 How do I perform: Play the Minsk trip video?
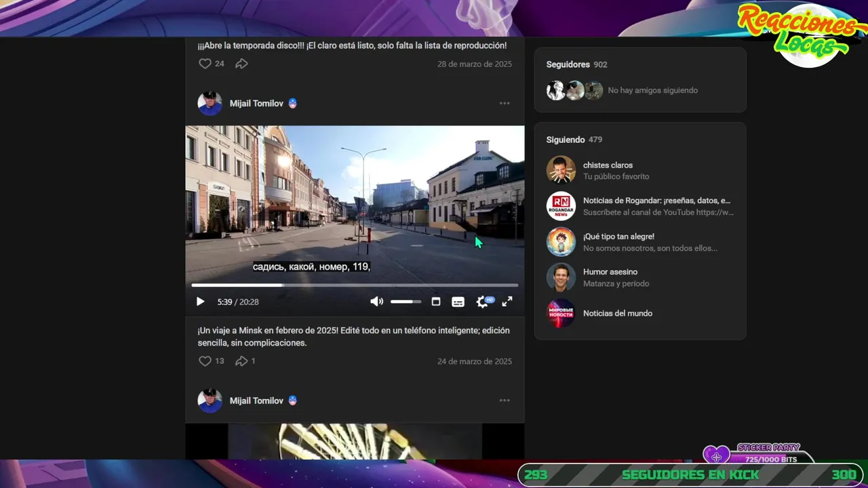(x=200, y=302)
